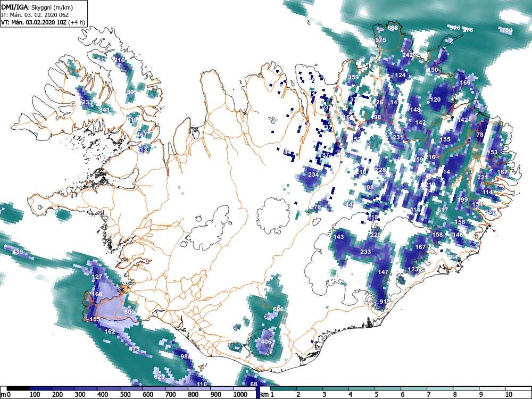The width and height of the screenshot is (532, 399).
Task: Select the map value 242 in the northeast
Action: (x=408, y=55)
